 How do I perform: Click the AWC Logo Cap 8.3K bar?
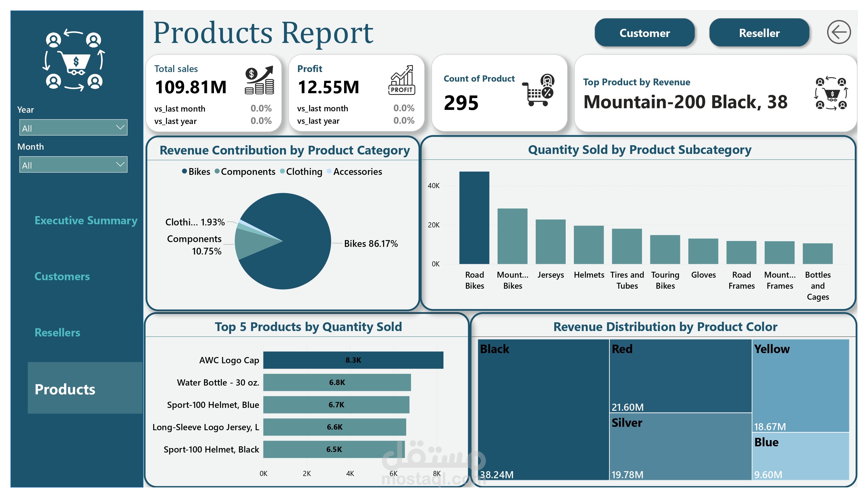pyautogui.click(x=353, y=360)
